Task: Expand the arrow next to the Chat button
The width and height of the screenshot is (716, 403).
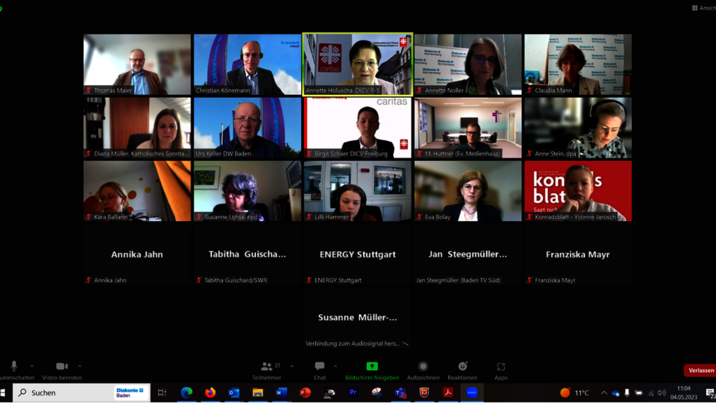Action: [x=335, y=366]
